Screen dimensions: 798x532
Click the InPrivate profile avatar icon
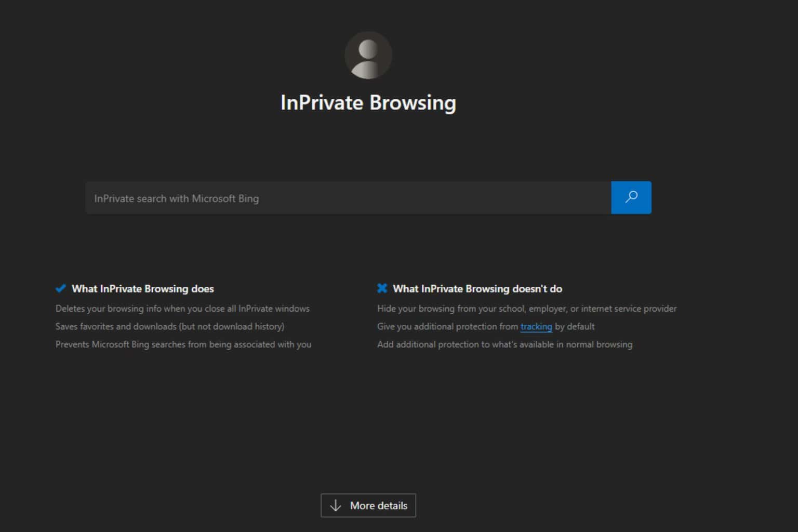[x=368, y=56]
